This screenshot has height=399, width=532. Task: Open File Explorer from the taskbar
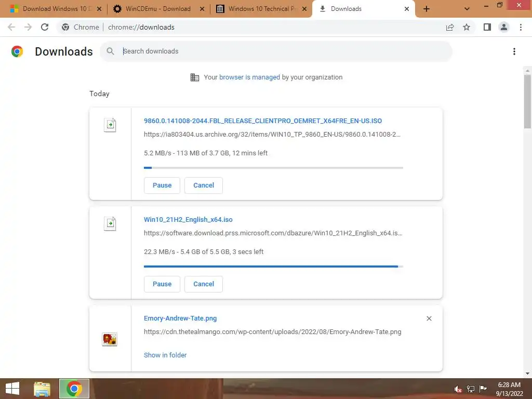click(x=42, y=389)
